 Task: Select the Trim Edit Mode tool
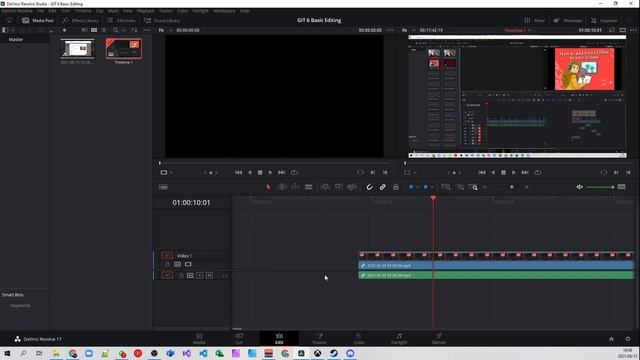pos(282,187)
